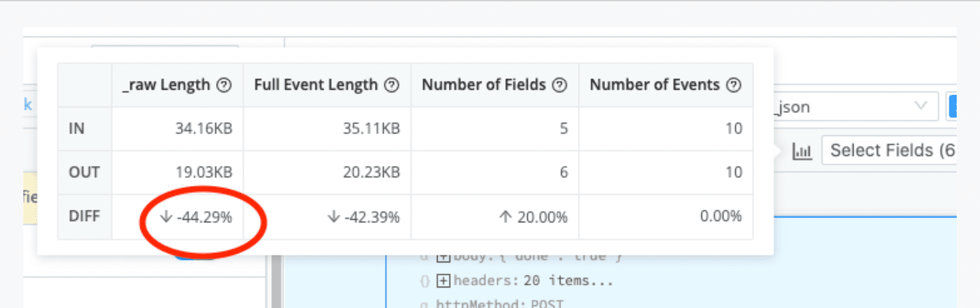
Task: Expand the headers node with plus box
Action: coord(443,281)
